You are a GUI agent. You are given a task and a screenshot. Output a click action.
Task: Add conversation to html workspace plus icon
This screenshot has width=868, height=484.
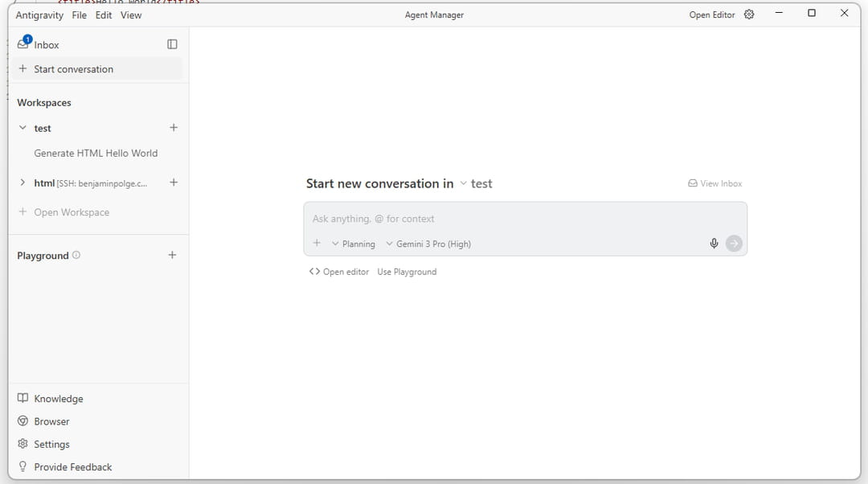click(174, 183)
